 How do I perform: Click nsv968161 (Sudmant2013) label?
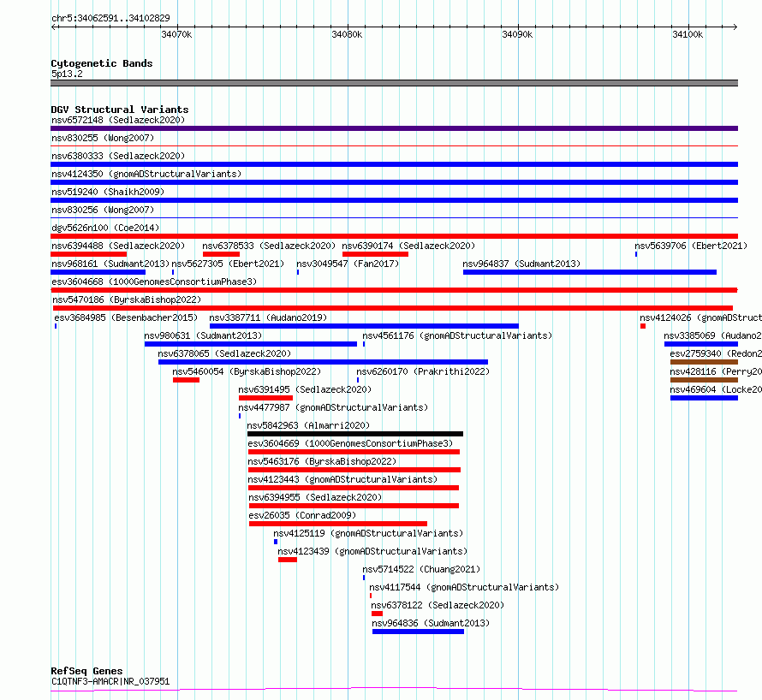coord(110,264)
